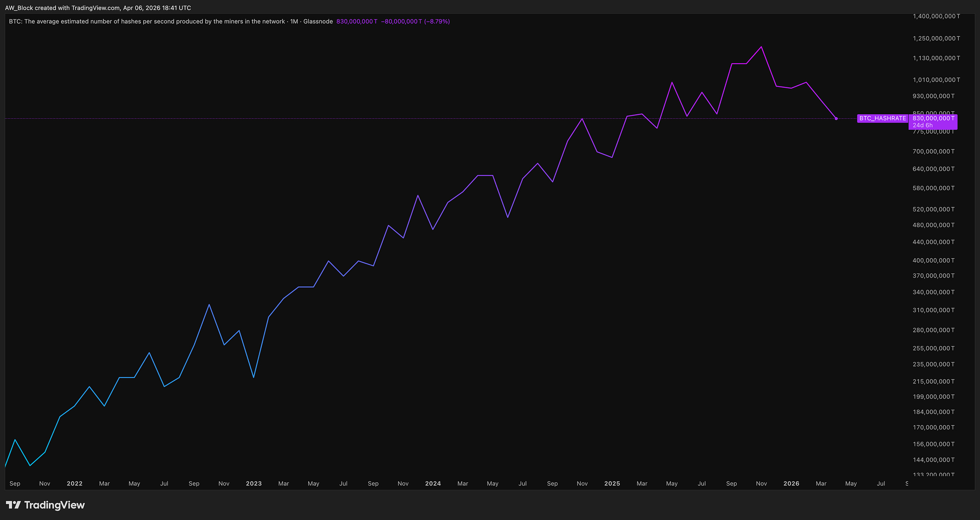Click the legend value 830,000,000 T
Screen dimensions: 980x520
coord(357,21)
